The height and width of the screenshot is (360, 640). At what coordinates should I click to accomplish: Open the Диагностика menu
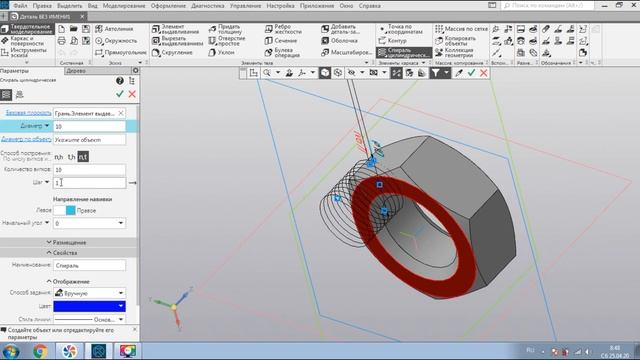click(208, 6)
